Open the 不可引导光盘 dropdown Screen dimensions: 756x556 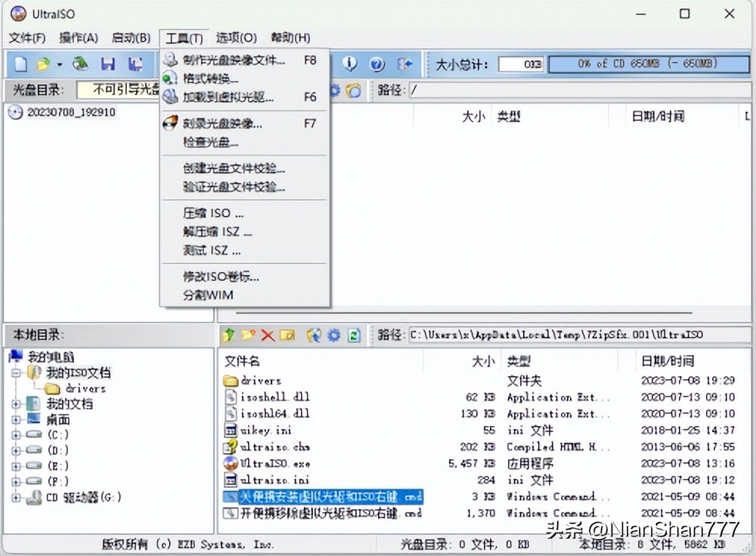117,89
